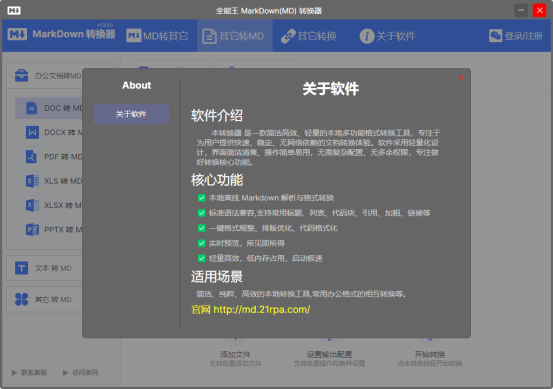Expand the 文本 转 MD category
This screenshot has height=389, width=553.
[45, 268]
